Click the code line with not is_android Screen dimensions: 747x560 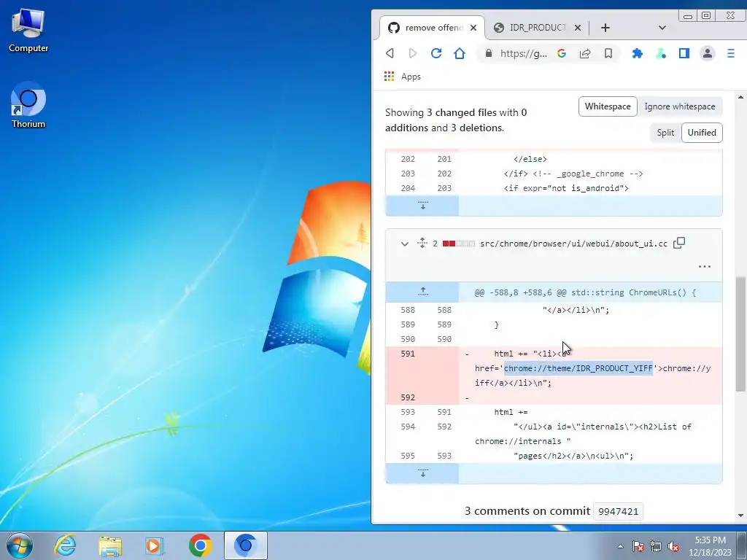(566, 189)
